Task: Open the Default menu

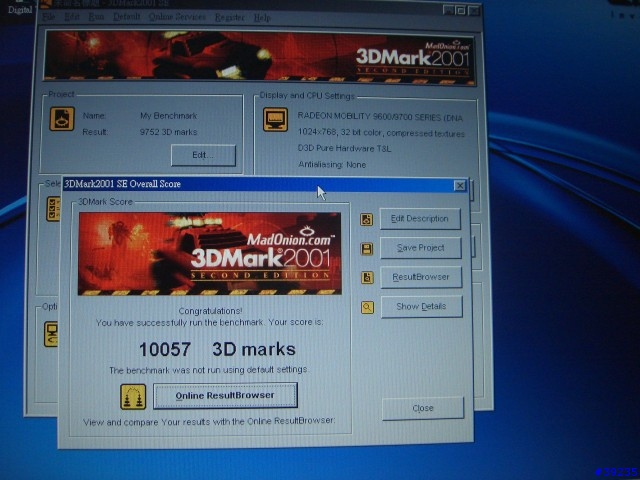Action: pyautogui.click(x=127, y=17)
